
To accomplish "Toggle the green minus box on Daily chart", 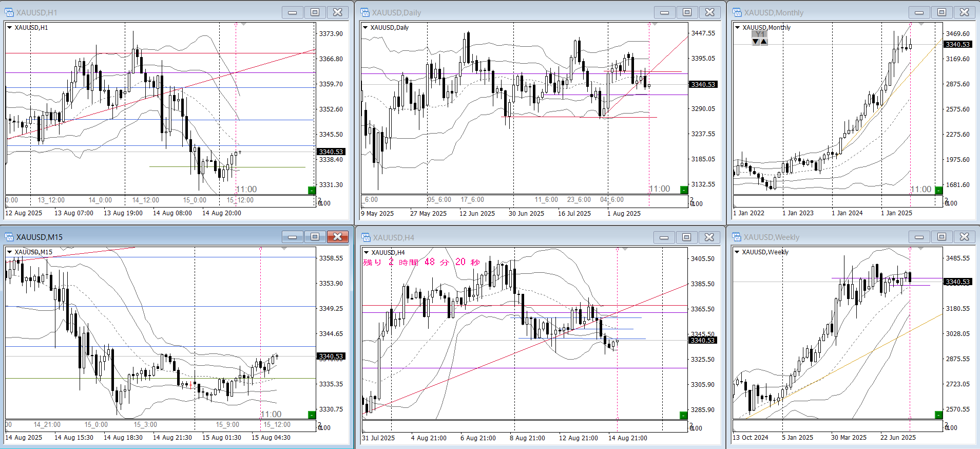I will pos(683,190).
